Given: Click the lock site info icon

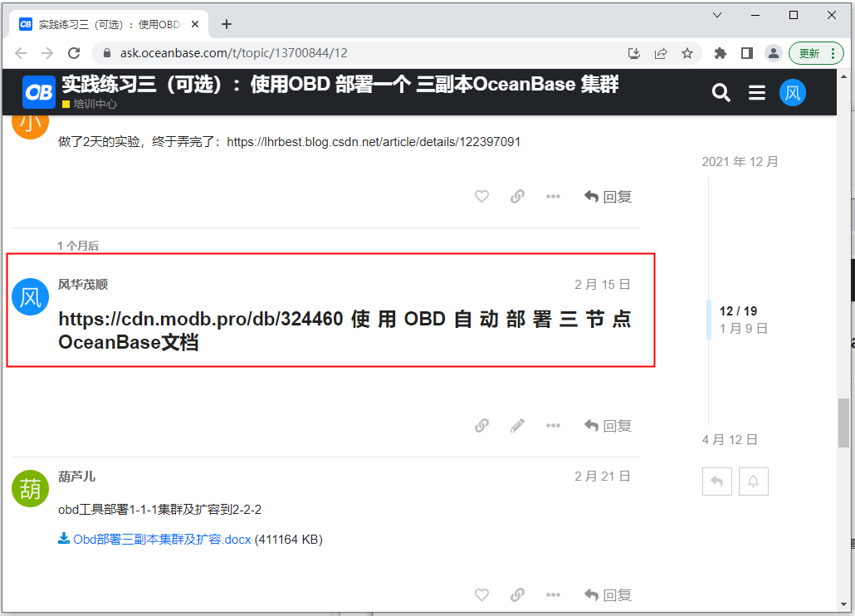Looking at the screenshot, I should [x=107, y=53].
